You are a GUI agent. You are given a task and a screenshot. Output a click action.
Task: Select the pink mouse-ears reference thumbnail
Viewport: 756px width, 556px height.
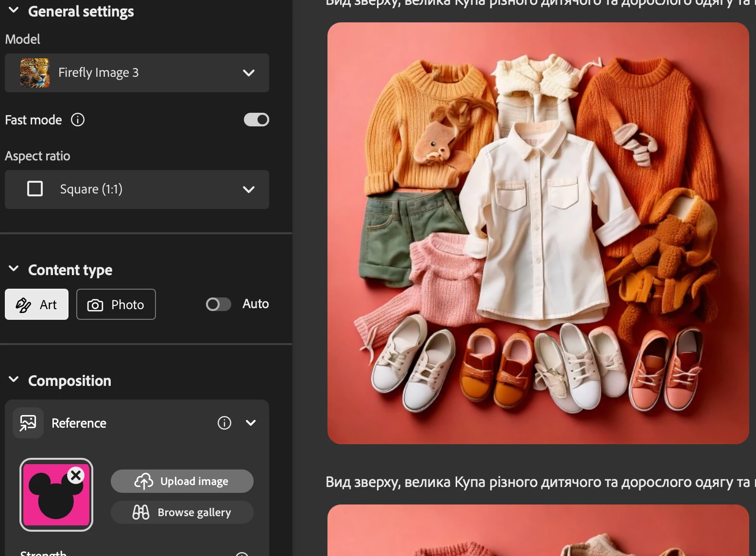click(x=56, y=495)
